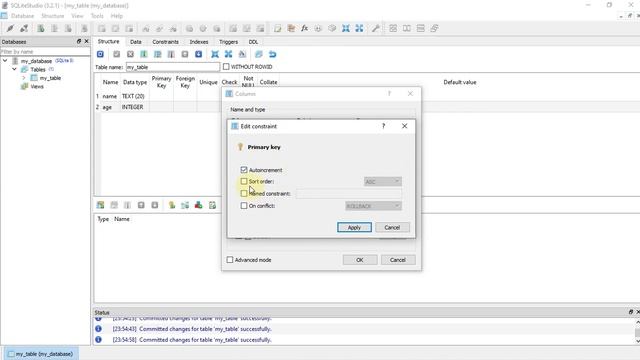The image size is (640, 360).
Task: Enable the On conflict checkbox
Action: 244,206
